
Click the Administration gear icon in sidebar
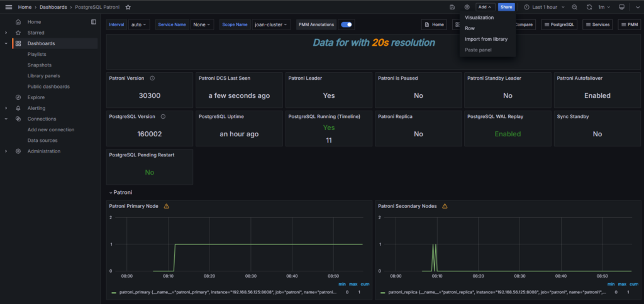coord(18,151)
